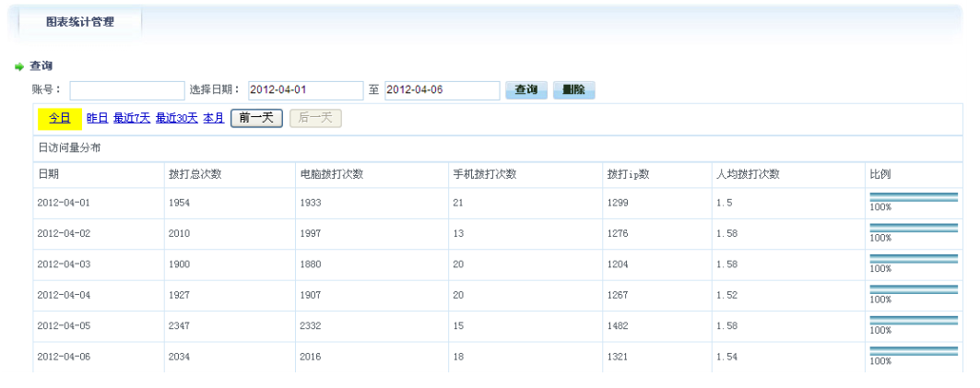Click the 拨打总次数 column header
Screen dimensions: 980x388
(195, 175)
